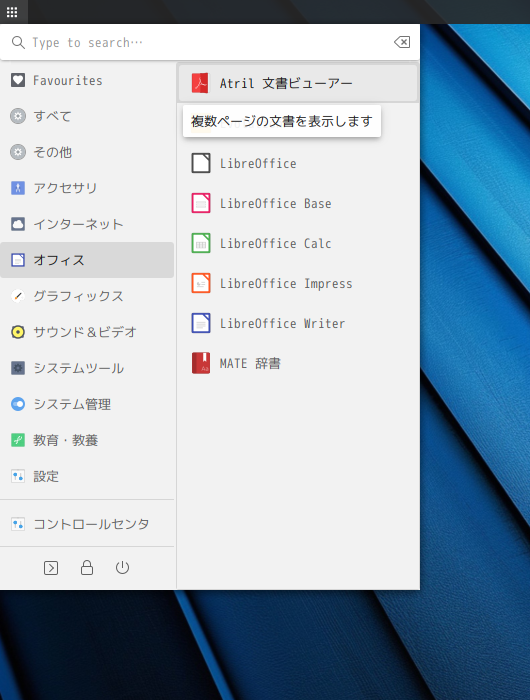Viewport: 530px width, 700px height.
Task: Click the MATE 辞書 dictionary icon
Action: pos(201,363)
